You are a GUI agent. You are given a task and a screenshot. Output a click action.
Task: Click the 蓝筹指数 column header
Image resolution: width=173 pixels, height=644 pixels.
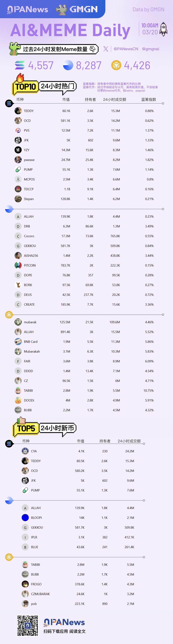click(149, 100)
